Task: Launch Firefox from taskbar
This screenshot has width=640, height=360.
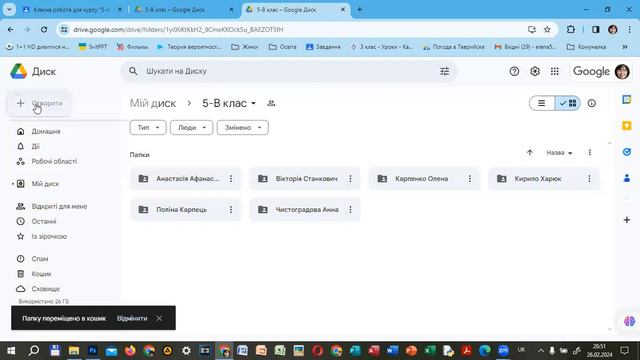Action: click(x=130, y=351)
